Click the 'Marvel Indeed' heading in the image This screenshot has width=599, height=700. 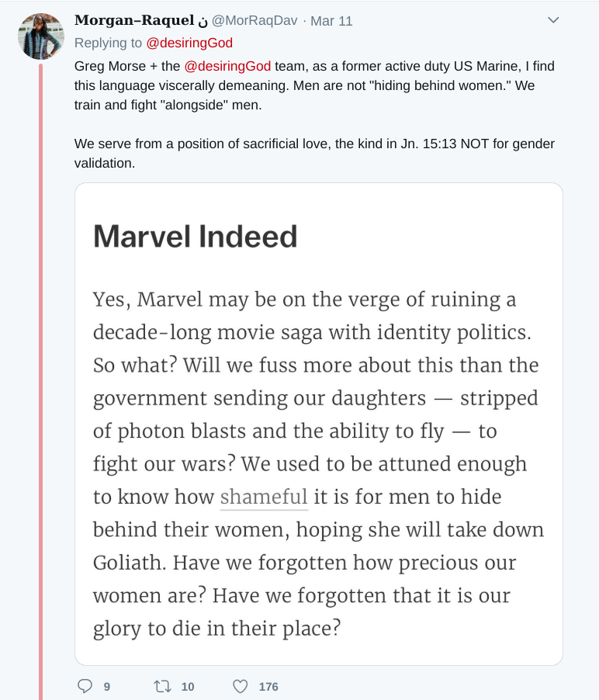(195, 236)
